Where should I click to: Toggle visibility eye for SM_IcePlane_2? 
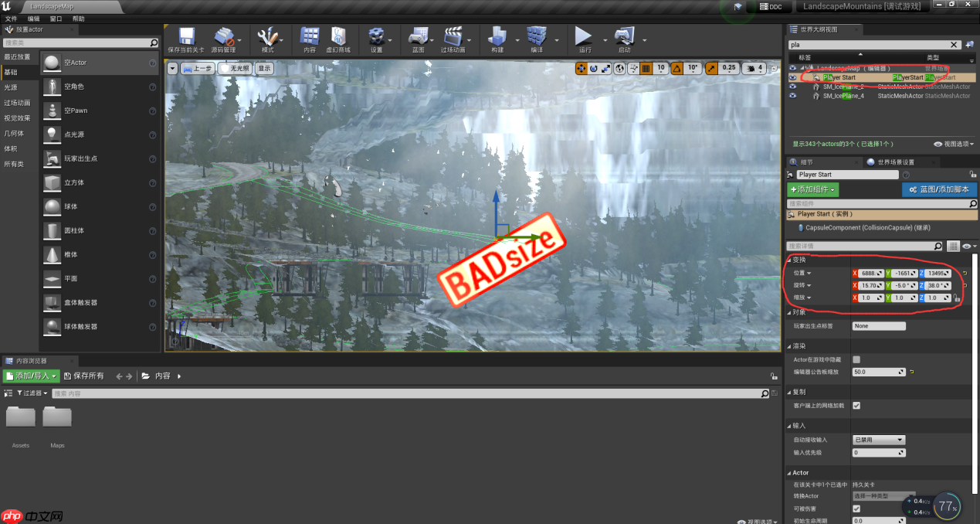(792, 87)
